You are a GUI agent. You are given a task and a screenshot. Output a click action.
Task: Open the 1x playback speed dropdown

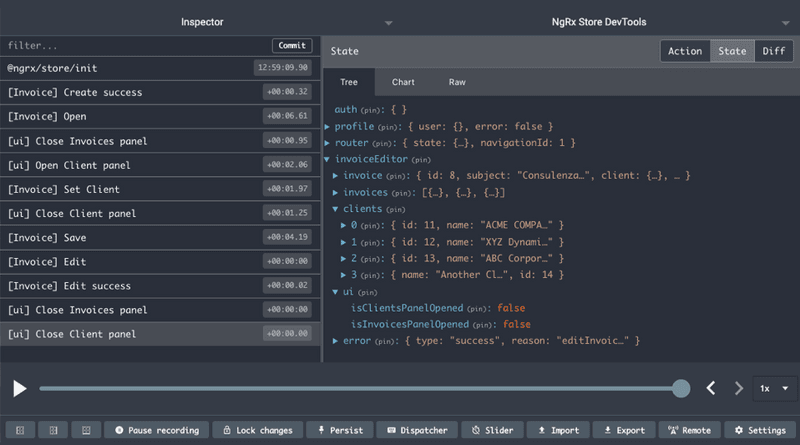(x=774, y=388)
